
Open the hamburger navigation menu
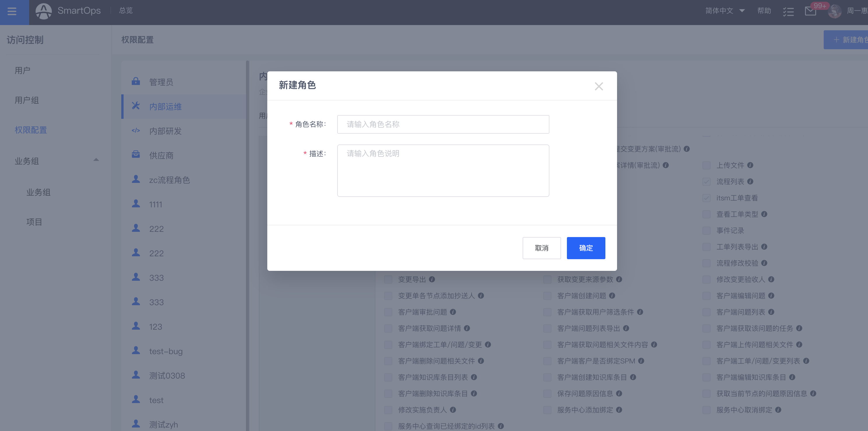[12, 11]
